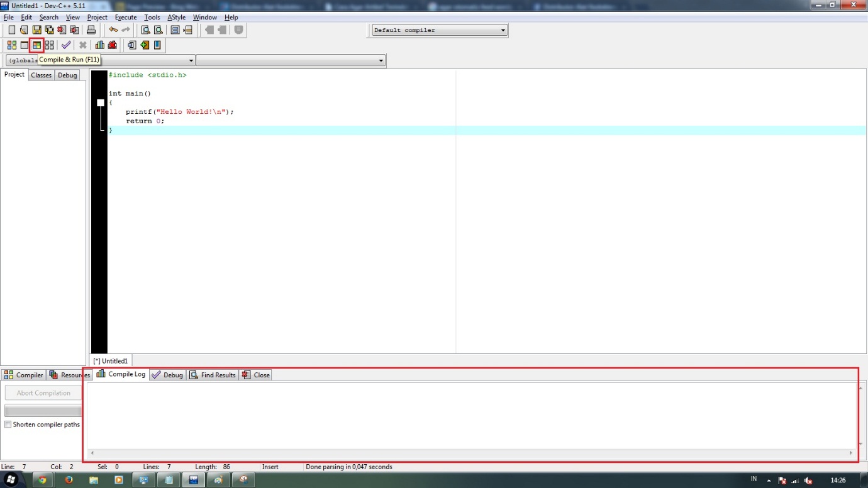868x488 pixels.
Task: Expand the globals class browser dropdown
Action: (x=191, y=60)
